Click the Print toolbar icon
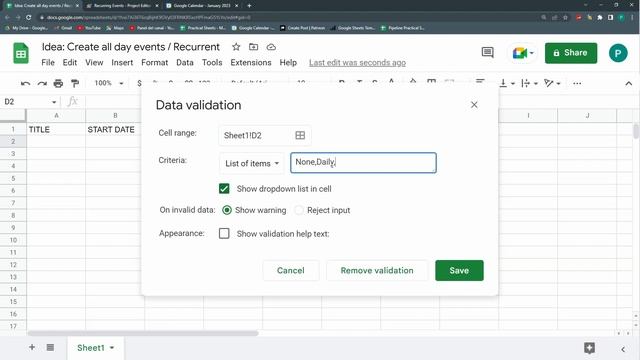The width and height of the screenshot is (640, 360). tap(58, 83)
